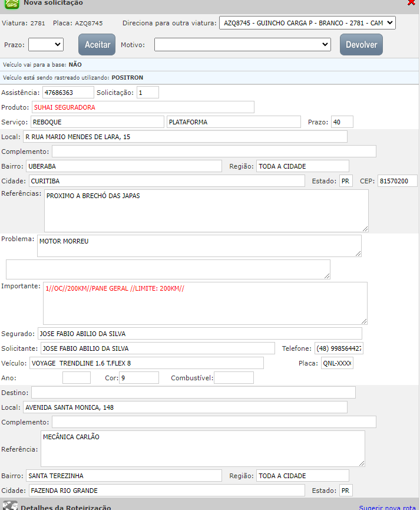Click the Local field RUA MARIO MENDES DE LARA
420x510 pixels.
pos(186,137)
